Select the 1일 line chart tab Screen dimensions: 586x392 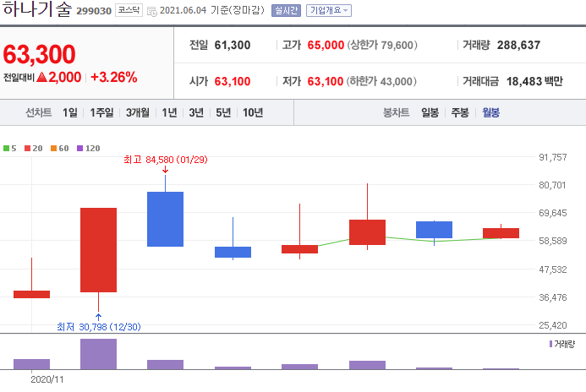click(x=70, y=112)
